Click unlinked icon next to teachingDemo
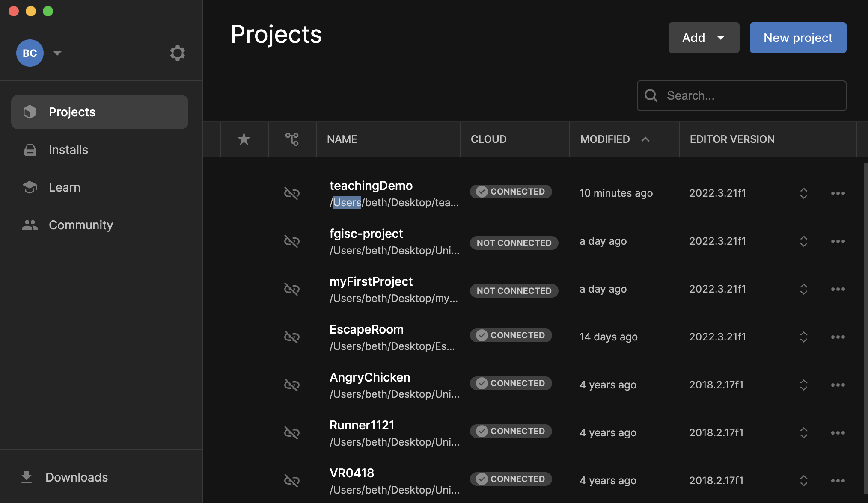Screen dimensions: 868x503 tap(292, 193)
